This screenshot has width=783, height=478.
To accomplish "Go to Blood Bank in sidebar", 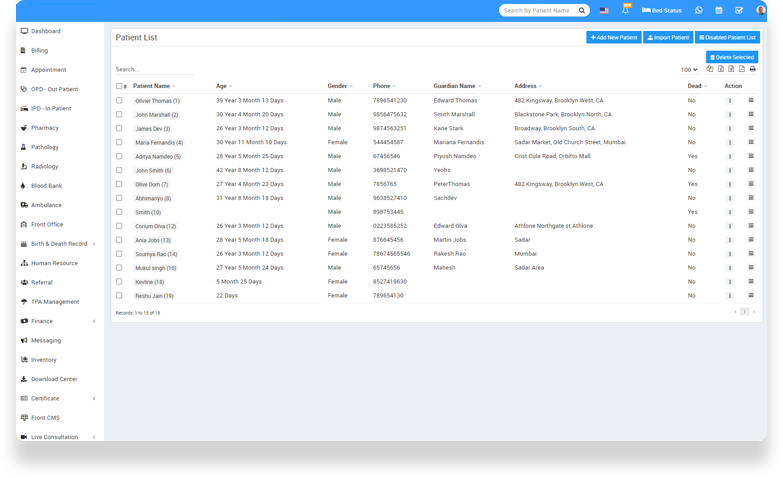I will tap(47, 186).
